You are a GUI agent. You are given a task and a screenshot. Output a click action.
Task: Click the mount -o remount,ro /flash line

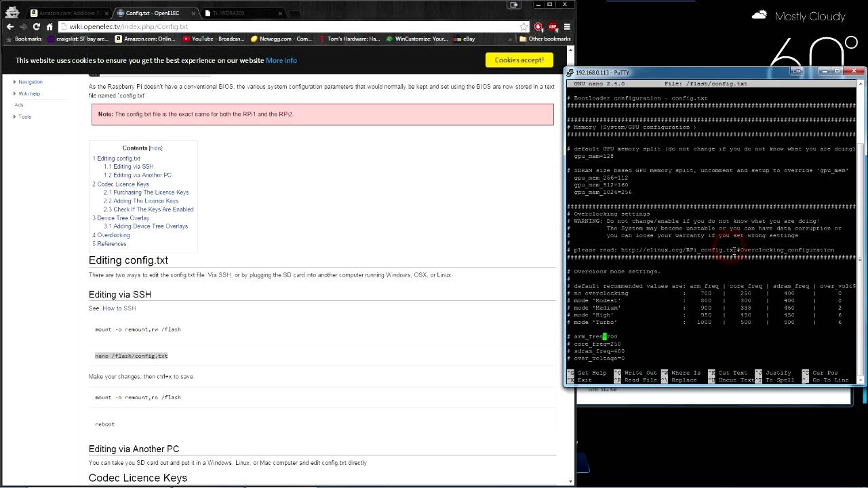pos(138,397)
